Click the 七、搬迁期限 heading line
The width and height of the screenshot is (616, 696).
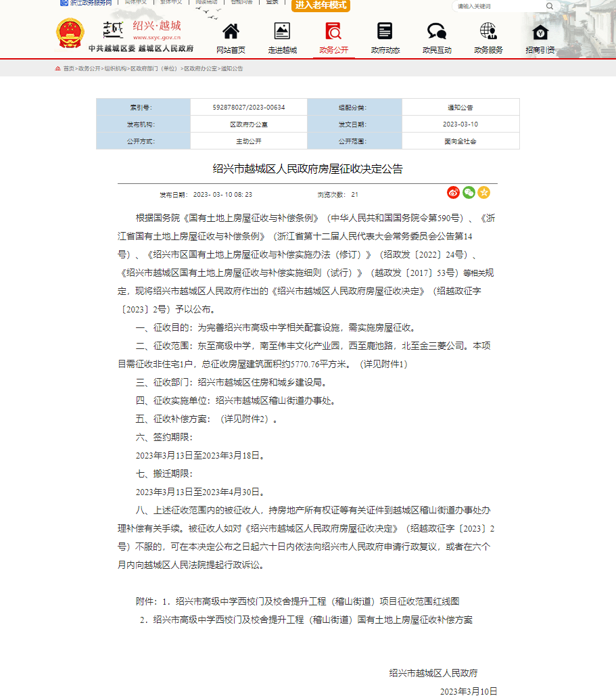coord(164,473)
